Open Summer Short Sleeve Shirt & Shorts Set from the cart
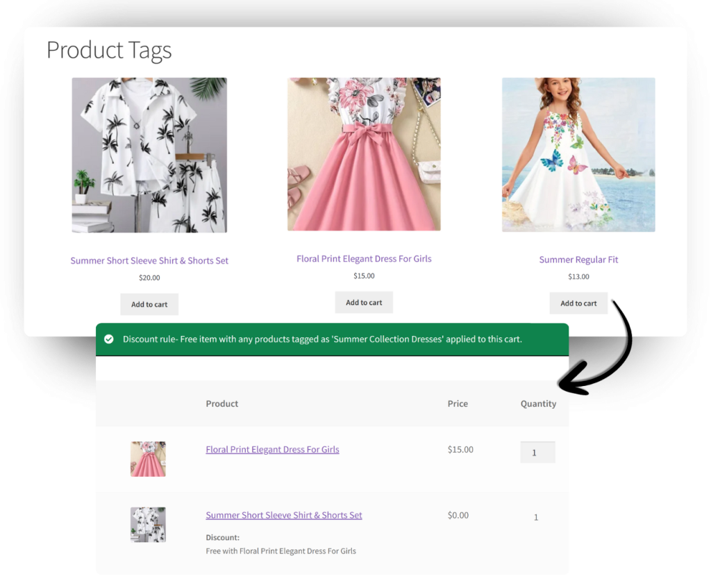711x588 pixels. click(283, 515)
